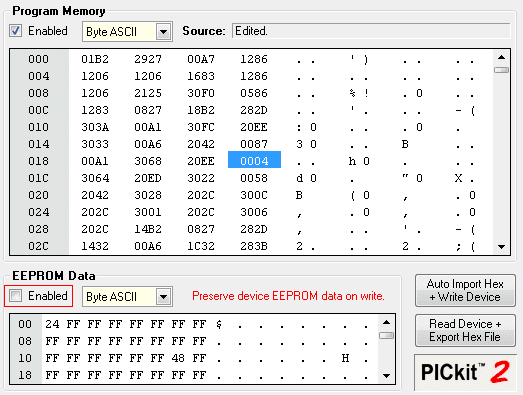The image size is (523, 395).
Task: Click EEPROM Data scrollbar down arrow
Action: click(x=386, y=376)
